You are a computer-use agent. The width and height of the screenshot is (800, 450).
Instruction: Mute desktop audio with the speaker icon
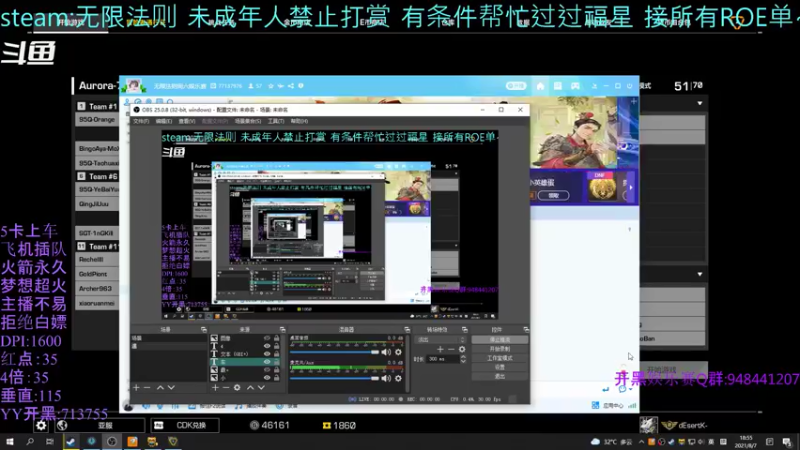(386, 352)
